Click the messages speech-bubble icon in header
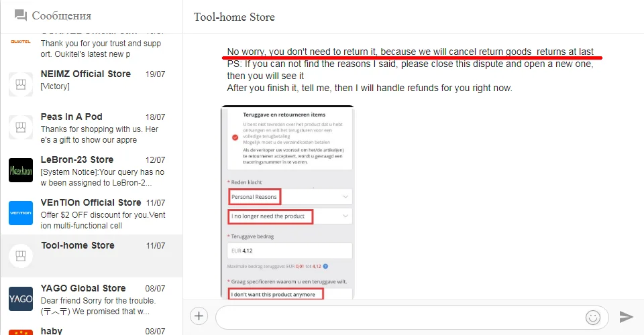The width and height of the screenshot is (644, 335). (21, 15)
